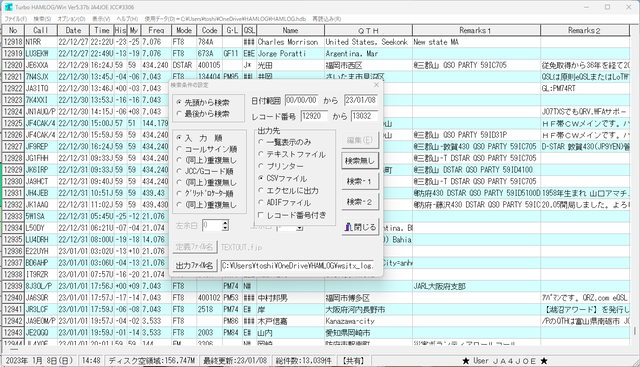Viewport: 640px width, 367px height.
Task: Click callsign cell N1RR
Action: pyautogui.click(x=40, y=42)
